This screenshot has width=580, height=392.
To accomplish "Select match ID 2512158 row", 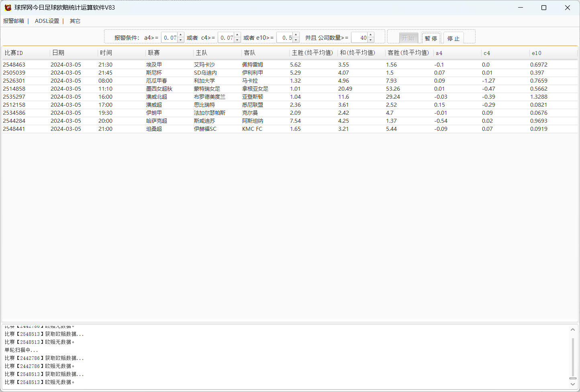I will click(x=290, y=105).
